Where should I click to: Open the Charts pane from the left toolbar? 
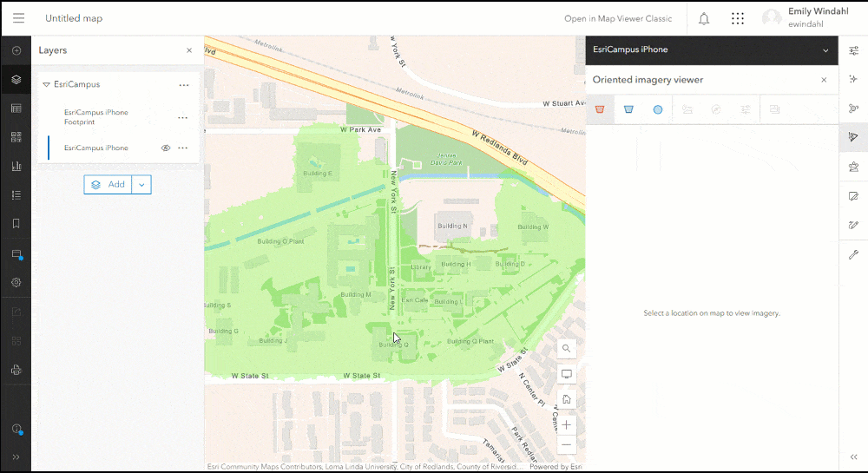click(x=16, y=166)
